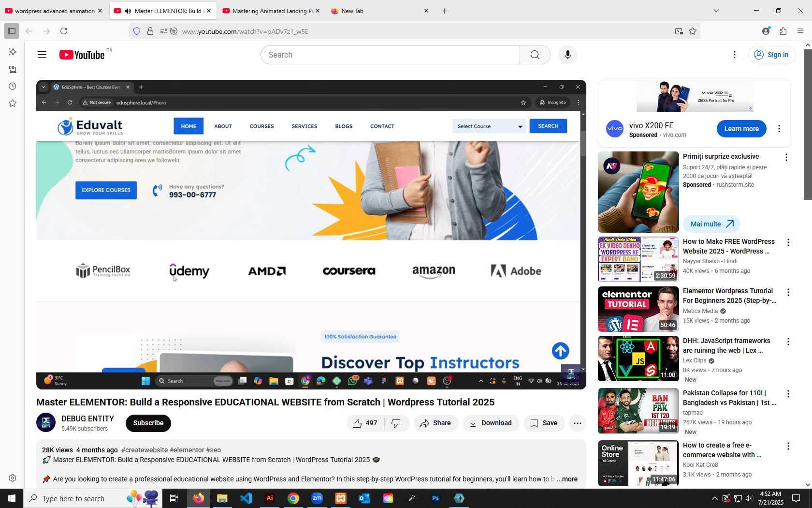Click the #createwebsite hashtag
The width and height of the screenshot is (812, 508).
pos(145,450)
